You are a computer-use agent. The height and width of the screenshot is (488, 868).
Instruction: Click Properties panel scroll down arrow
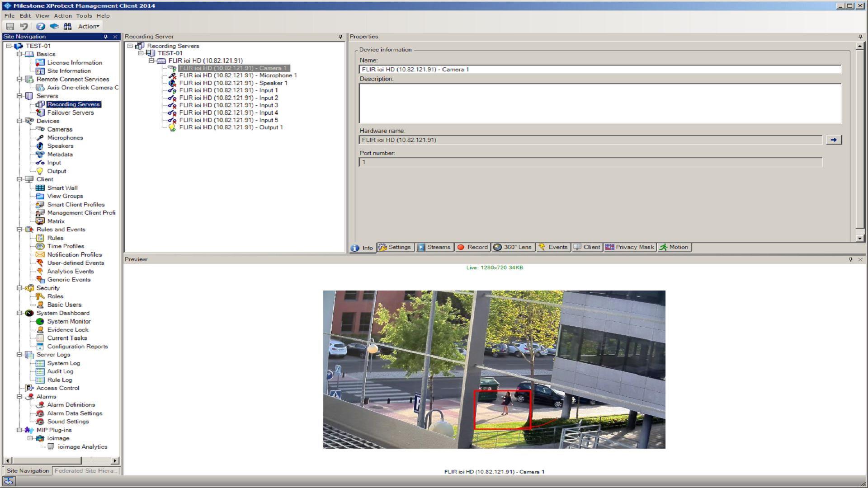(x=860, y=238)
